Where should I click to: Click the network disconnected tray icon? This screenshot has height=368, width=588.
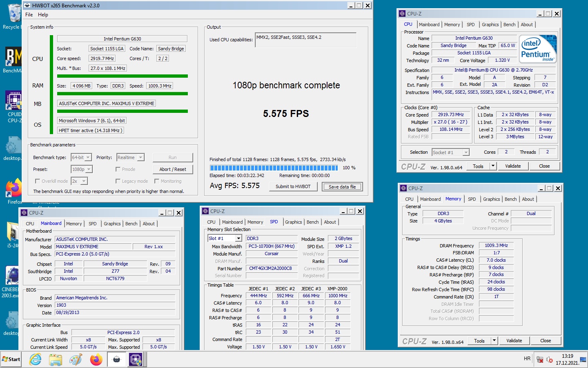pyautogui.click(x=540, y=360)
